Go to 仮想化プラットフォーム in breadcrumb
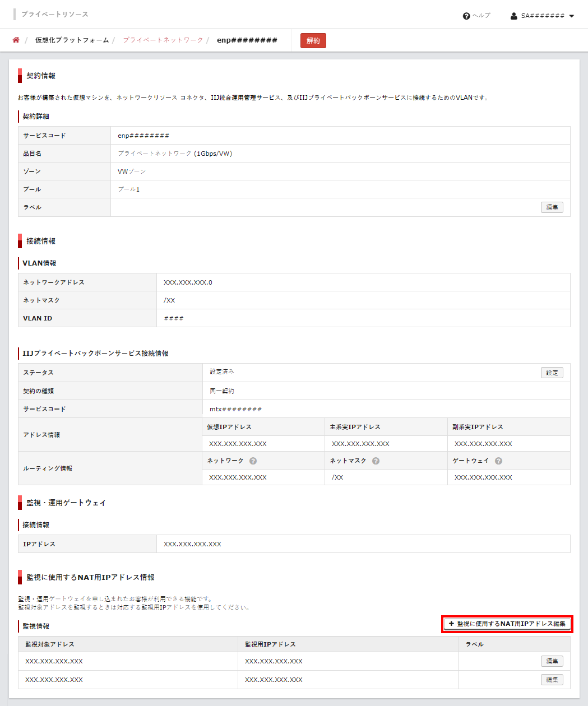The image size is (588, 706). 72,40
